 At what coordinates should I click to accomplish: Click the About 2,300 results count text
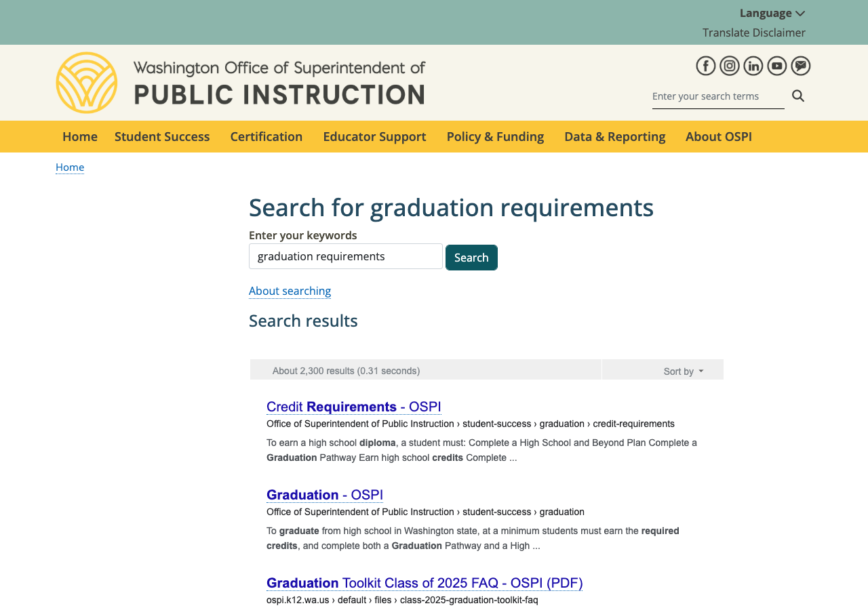pos(346,371)
